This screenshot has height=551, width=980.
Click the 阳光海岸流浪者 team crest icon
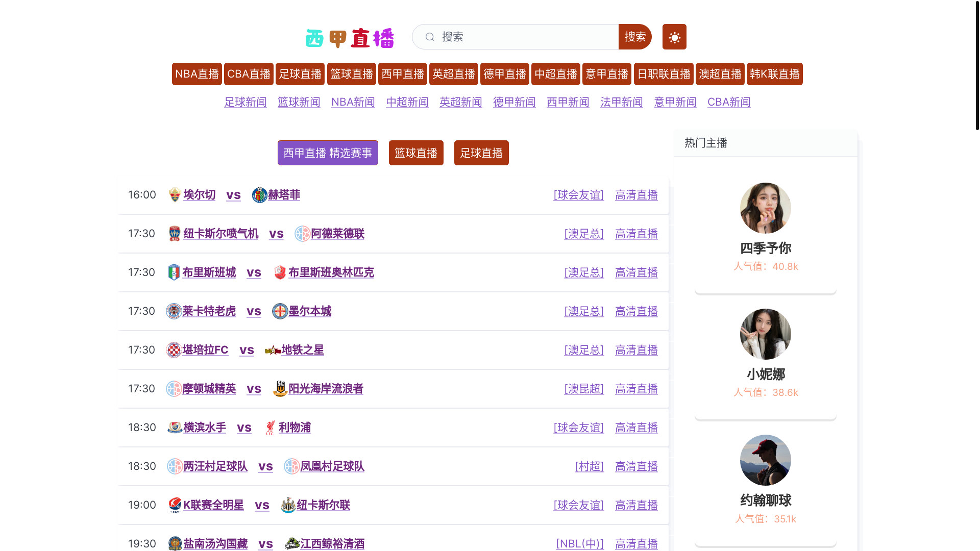280,389
